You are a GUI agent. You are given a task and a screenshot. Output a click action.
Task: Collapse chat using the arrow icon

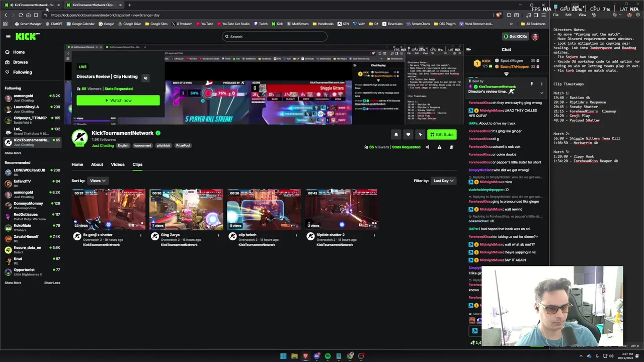[468, 50]
